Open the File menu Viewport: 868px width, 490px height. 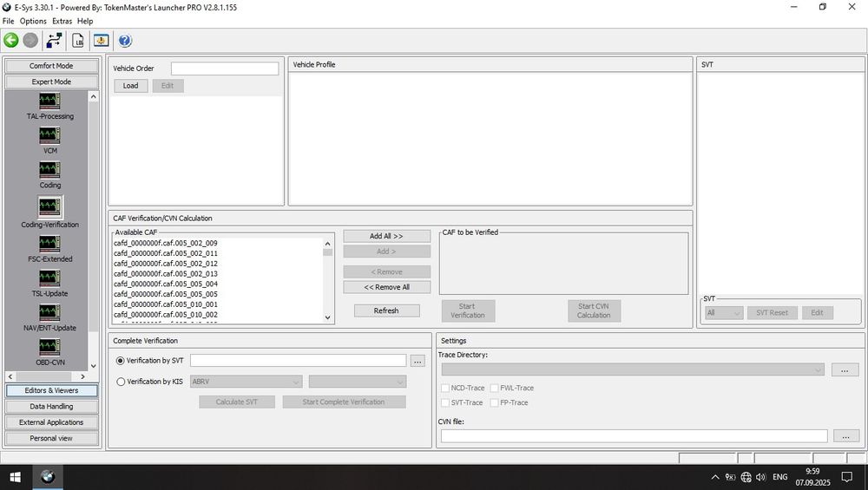pyautogui.click(x=9, y=21)
